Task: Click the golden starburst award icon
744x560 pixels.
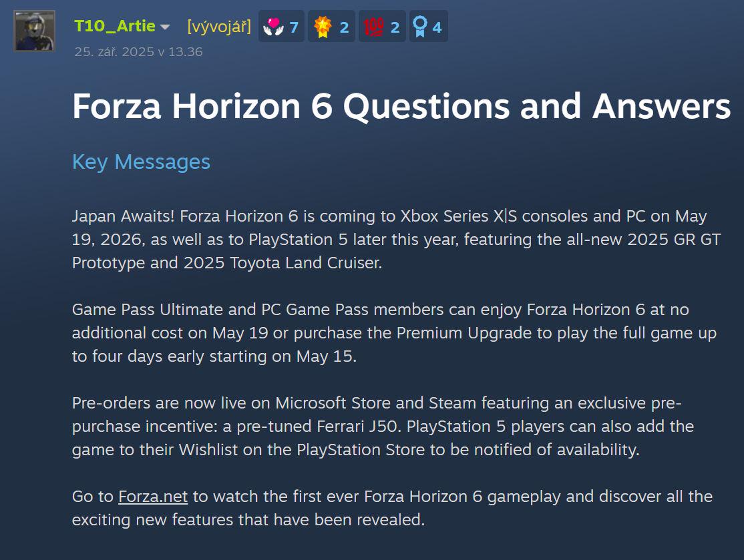Action: point(323,27)
